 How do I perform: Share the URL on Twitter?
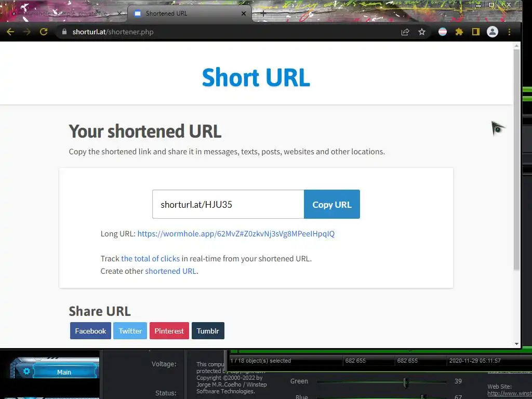click(x=130, y=331)
